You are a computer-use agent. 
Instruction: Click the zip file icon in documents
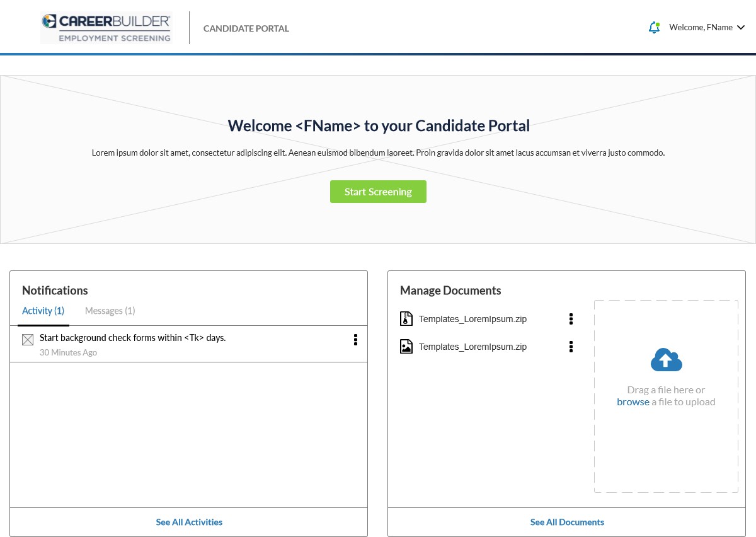click(406, 319)
